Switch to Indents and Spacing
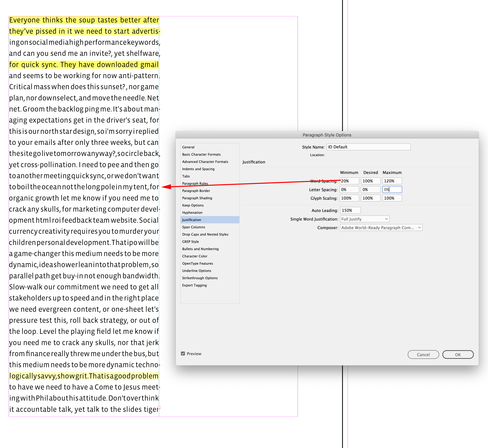This screenshot has height=448, width=488. (198, 169)
